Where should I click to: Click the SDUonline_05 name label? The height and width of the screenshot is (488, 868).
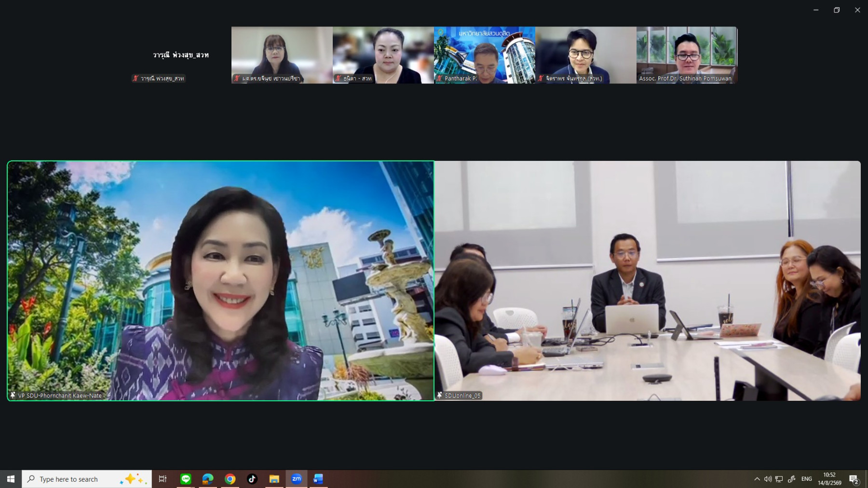tap(463, 396)
